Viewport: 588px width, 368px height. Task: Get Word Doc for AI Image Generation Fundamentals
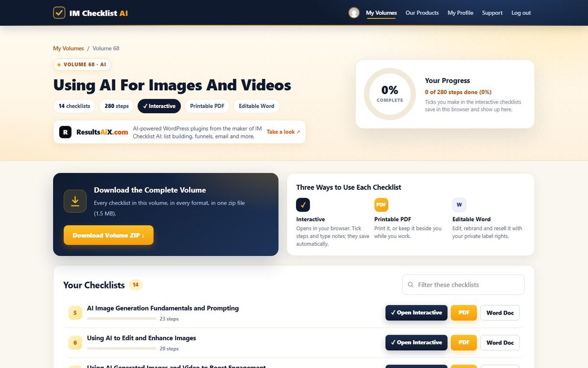[500, 313]
